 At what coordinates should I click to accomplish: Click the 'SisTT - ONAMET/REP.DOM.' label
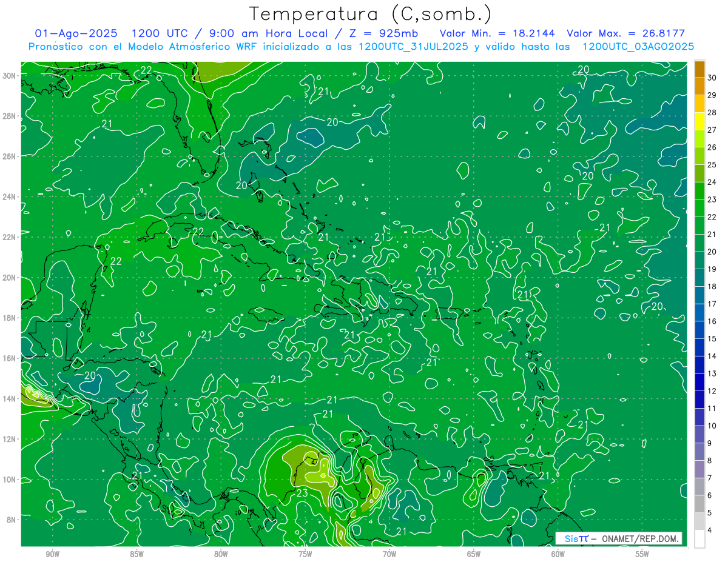pos(618,538)
